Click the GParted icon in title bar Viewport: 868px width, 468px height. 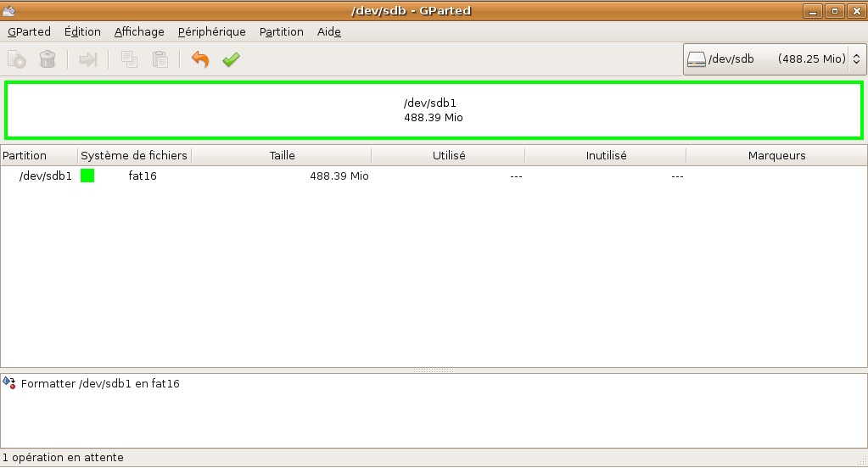point(9,10)
